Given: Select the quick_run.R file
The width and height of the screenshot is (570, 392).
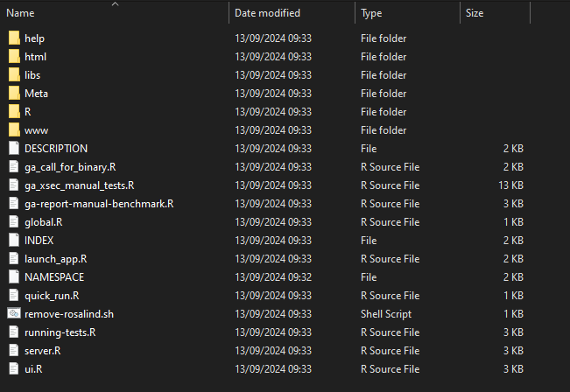Looking at the screenshot, I should coord(52,296).
